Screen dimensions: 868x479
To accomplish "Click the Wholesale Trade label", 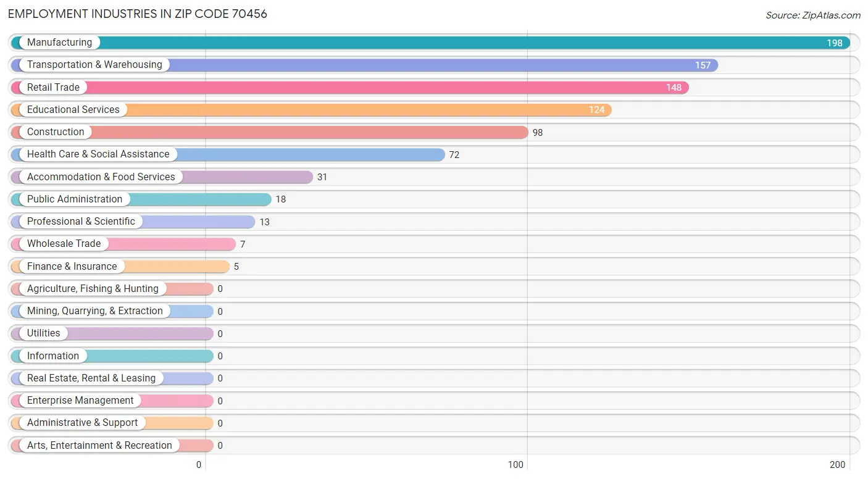I will click(x=64, y=244).
